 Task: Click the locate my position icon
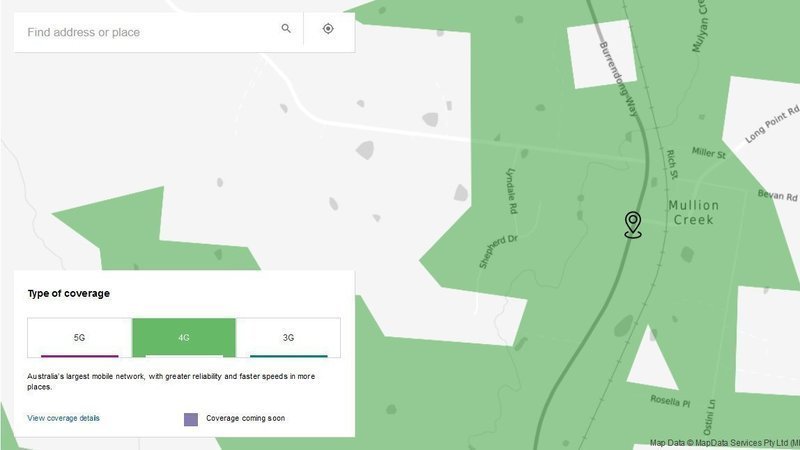pyautogui.click(x=328, y=30)
